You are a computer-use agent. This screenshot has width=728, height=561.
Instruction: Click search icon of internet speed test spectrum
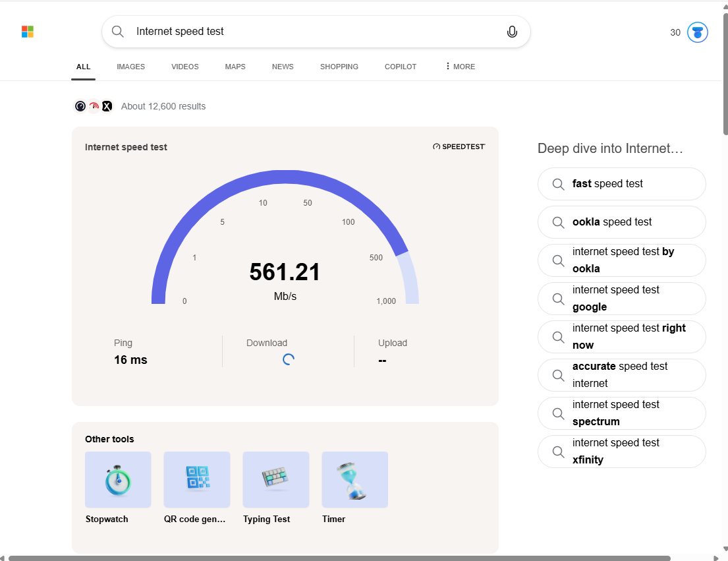[558, 414]
